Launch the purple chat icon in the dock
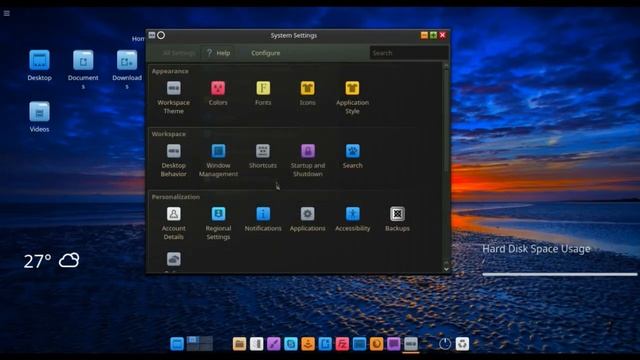This screenshot has width=640, height=360. pyautogui.click(x=393, y=344)
